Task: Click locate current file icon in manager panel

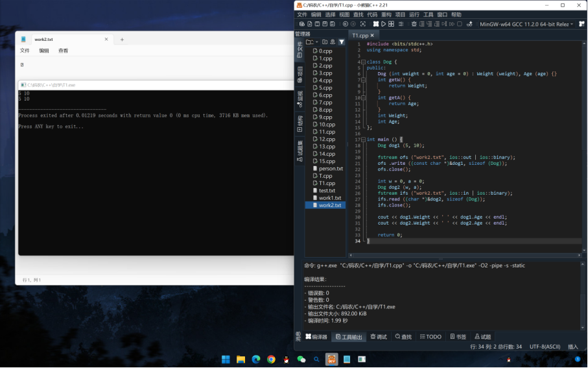Action: [333, 42]
